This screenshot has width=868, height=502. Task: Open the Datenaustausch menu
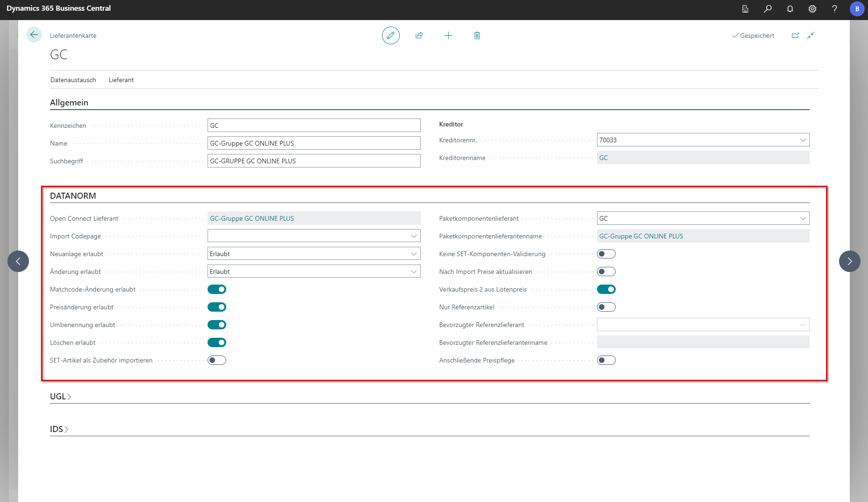pyautogui.click(x=73, y=80)
